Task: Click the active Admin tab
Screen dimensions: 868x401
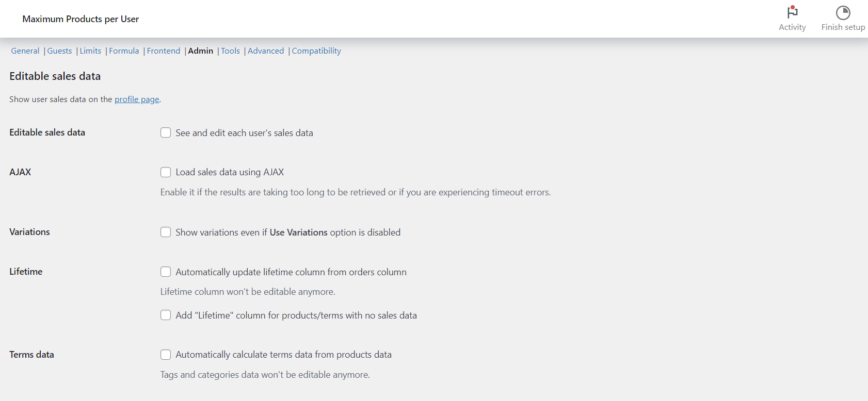Action: 201,51
